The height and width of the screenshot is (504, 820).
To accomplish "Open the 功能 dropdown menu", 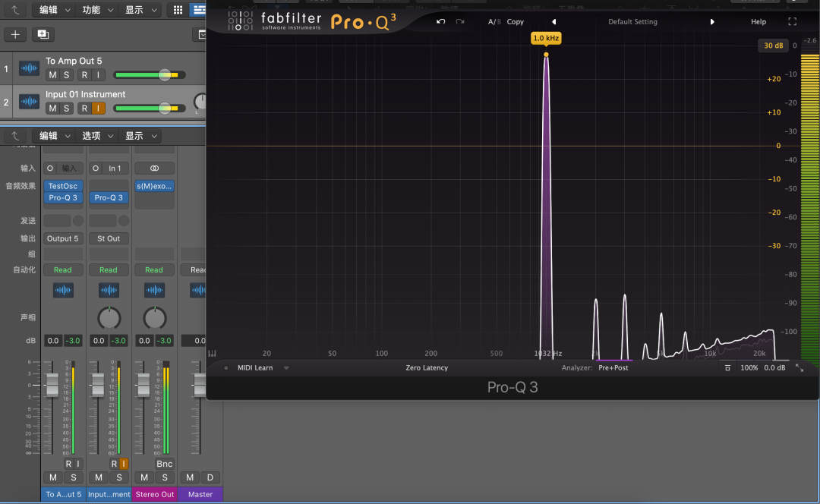I will click(x=96, y=9).
